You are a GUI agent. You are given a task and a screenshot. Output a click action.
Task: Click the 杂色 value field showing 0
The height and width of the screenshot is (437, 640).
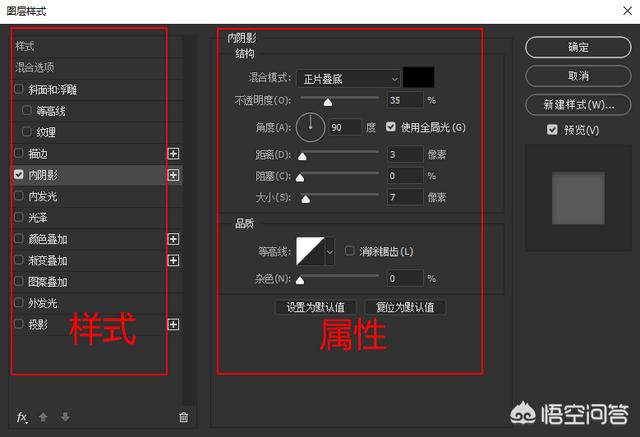(405, 278)
